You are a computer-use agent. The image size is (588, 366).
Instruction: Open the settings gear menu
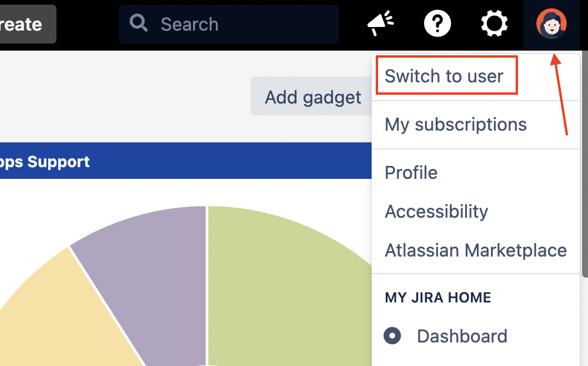point(494,24)
